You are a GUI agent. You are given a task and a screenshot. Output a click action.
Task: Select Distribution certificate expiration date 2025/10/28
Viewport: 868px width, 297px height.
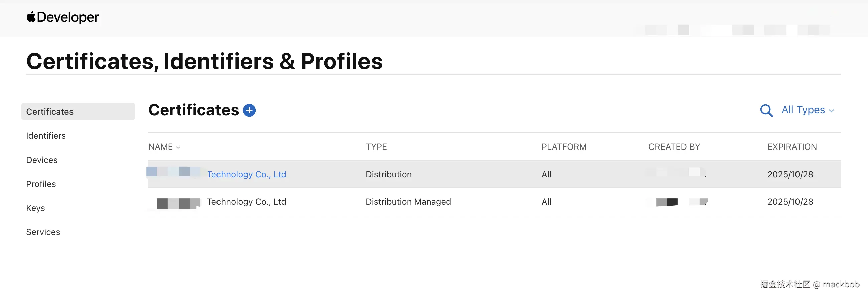coord(790,174)
